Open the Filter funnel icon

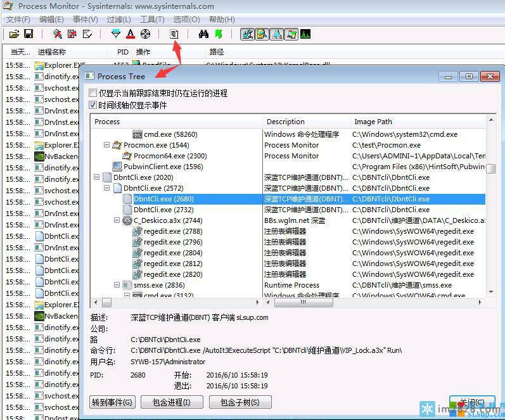[115, 34]
